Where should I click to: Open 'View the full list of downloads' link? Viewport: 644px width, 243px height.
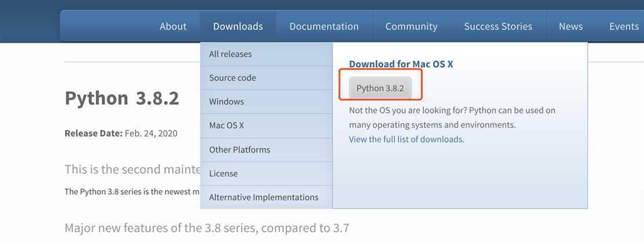coord(406,139)
